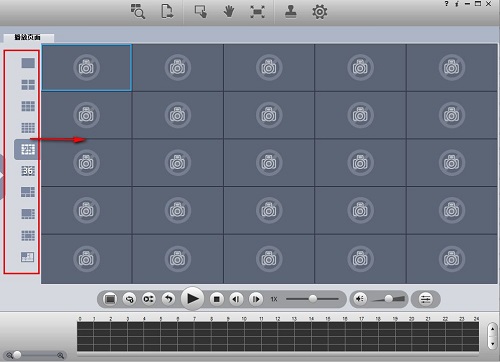Switch to the 播放页面 tab
The height and width of the screenshot is (362, 500).
[x=28, y=37]
